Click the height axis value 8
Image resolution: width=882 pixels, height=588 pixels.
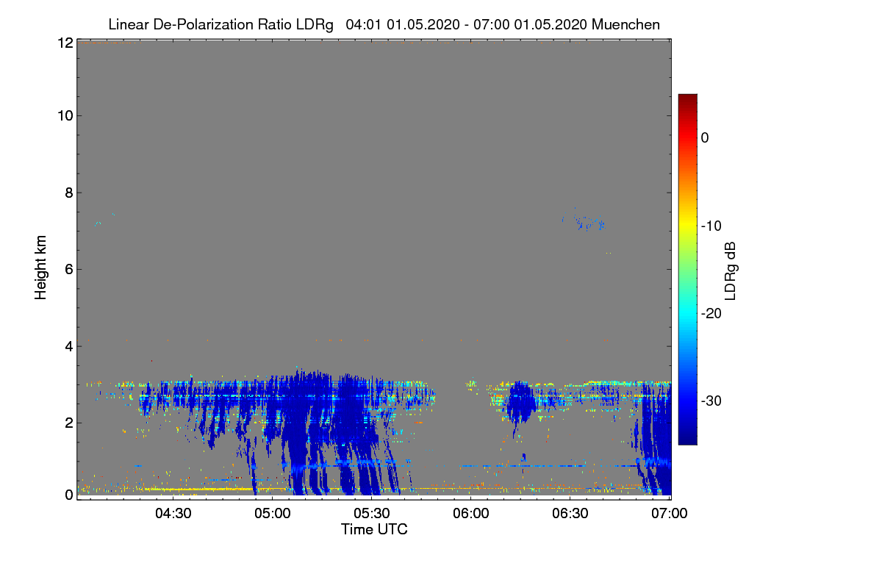[x=68, y=193]
